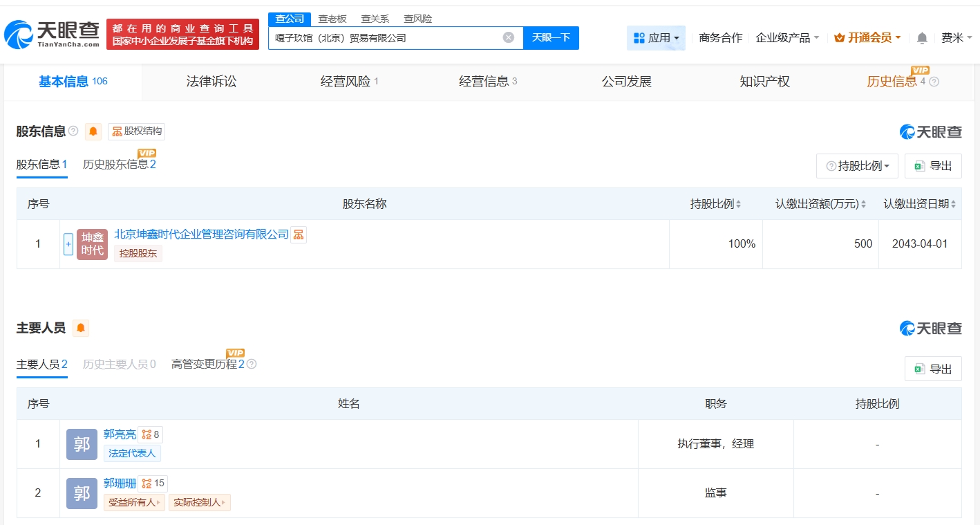Click into the company search input field
980x525 pixels.
[384, 38]
